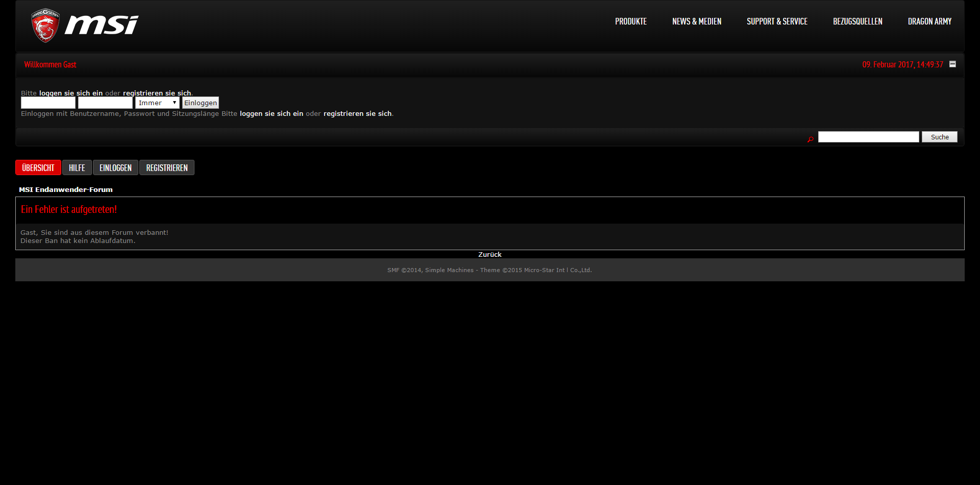Focus the username input field
The width and height of the screenshot is (980, 485).
[x=48, y=103]
